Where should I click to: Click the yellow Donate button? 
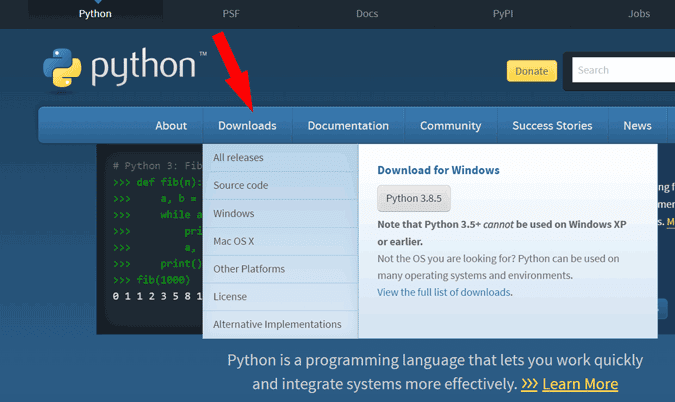coord(532,71)
